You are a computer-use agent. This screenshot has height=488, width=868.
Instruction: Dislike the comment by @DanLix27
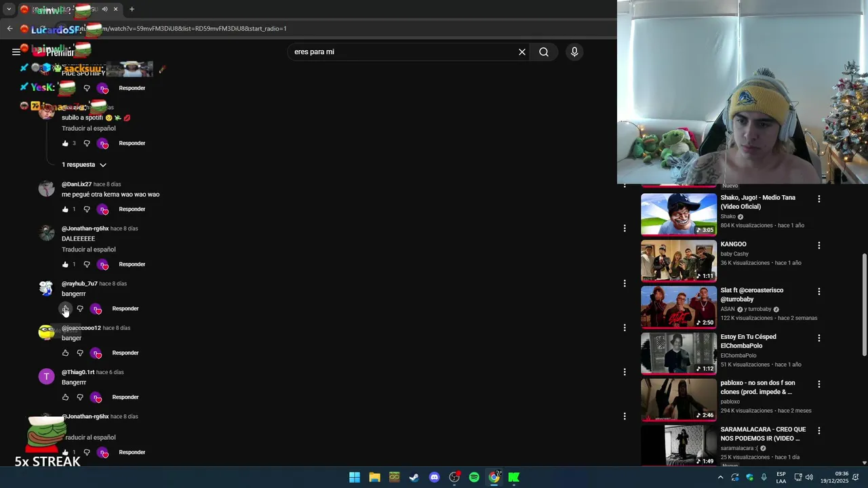[x=87, y=209]
